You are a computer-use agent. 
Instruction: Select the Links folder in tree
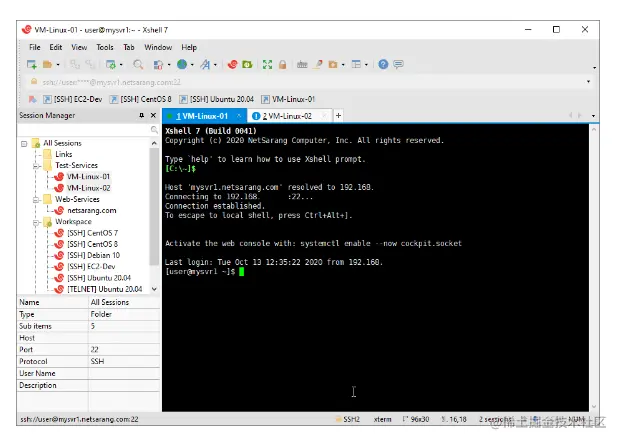(63, 154)
